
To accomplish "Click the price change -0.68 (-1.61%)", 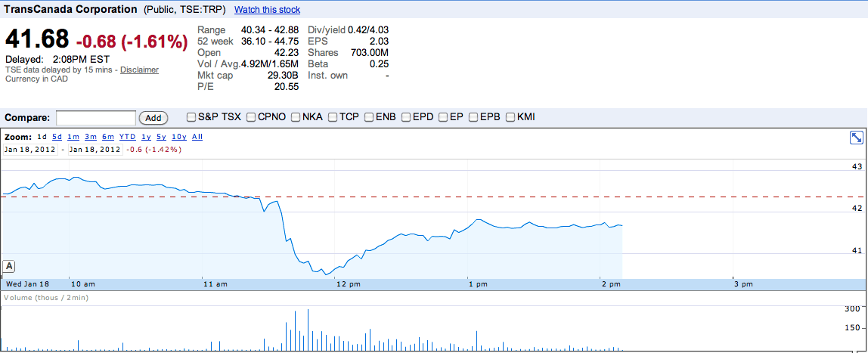I will pos(132,42).
